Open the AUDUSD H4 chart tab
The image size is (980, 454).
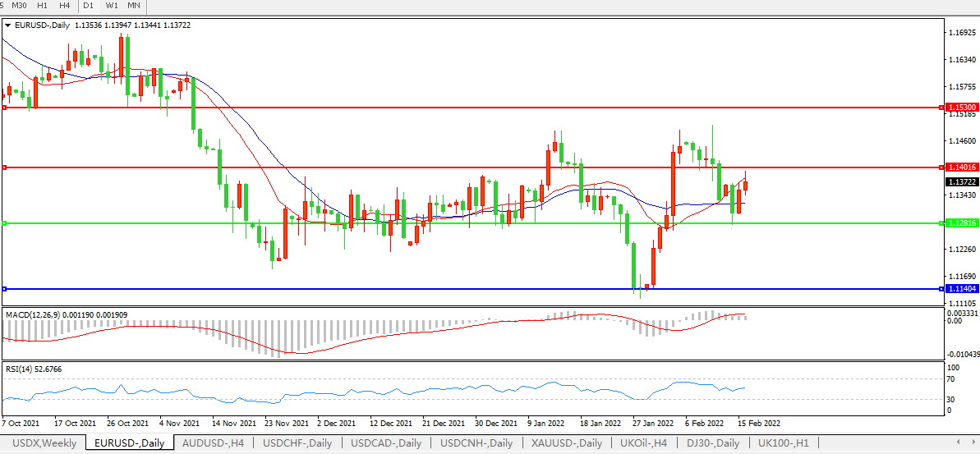tap(213, 443)
